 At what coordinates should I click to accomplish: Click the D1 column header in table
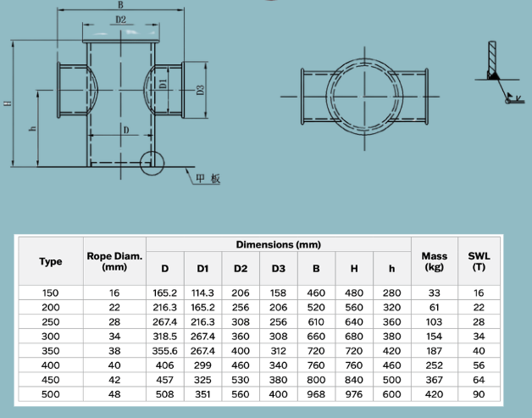pyautogui.click(x=202, y=269)
